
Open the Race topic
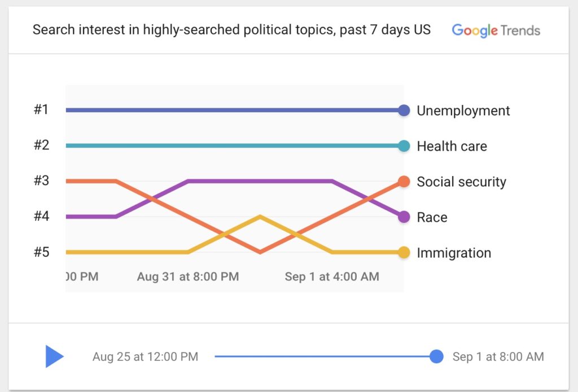point(431,217)
